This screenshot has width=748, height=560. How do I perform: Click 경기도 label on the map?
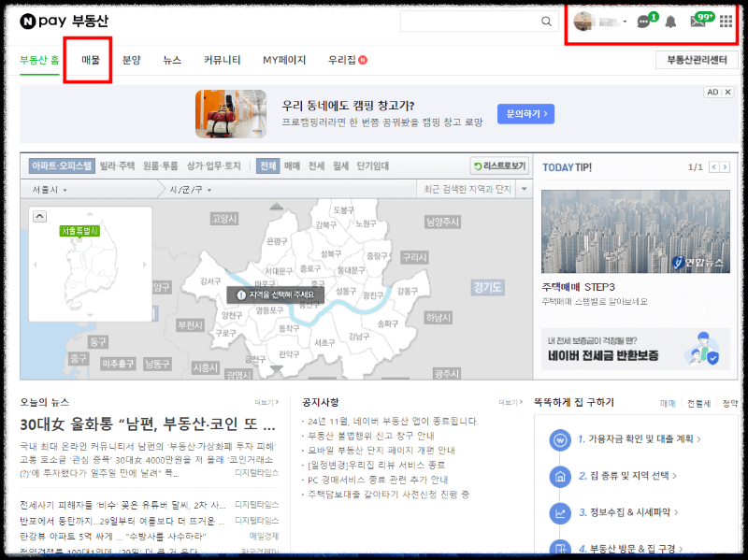coord(487,287)
